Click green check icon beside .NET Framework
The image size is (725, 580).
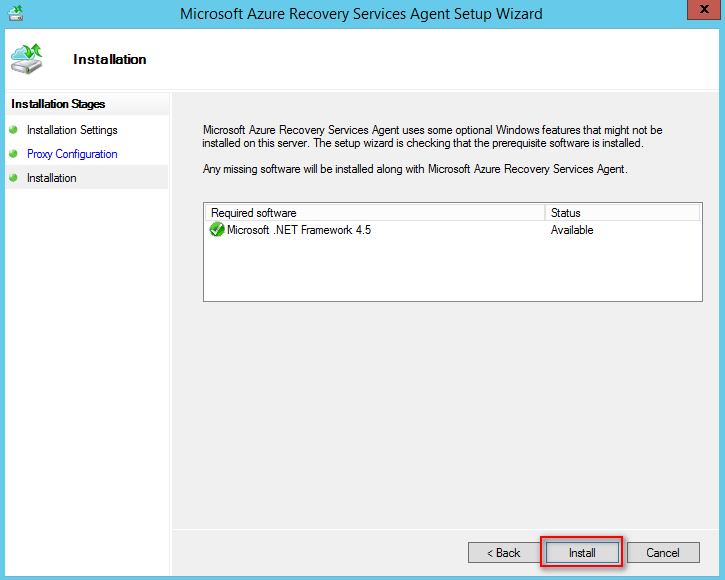(x=216, y=229)
